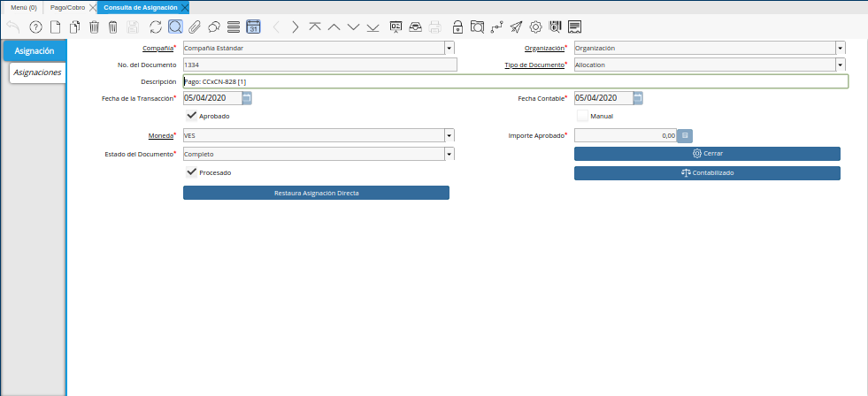This screenshot has height=396, width=868.
Task: Click the underlined Organización label link
Action: pyautogui.click(x=544, y=48)
